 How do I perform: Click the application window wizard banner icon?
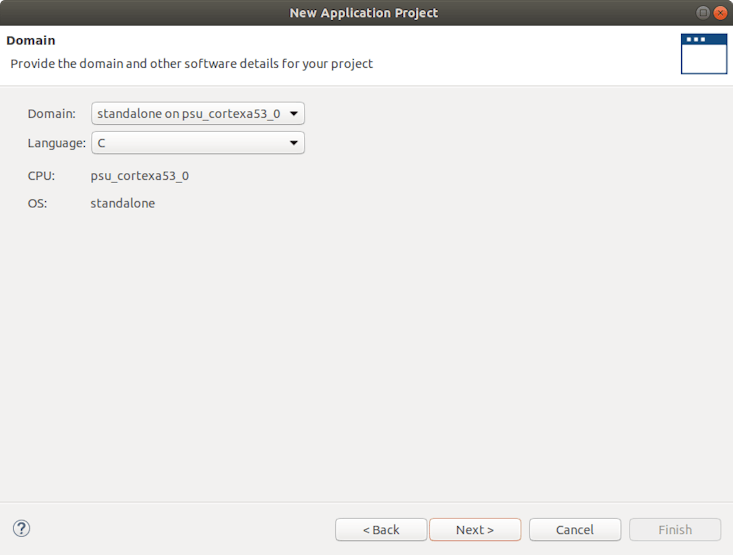(703, 54)
